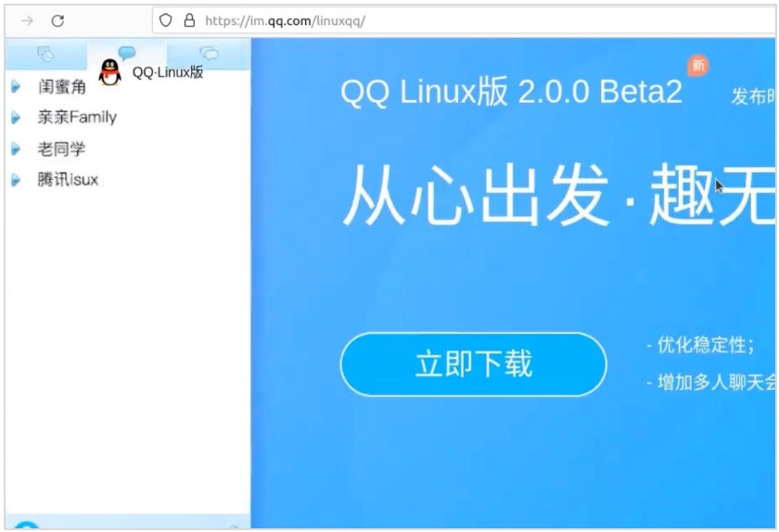Reload the page with refresh icon
Screen dimensions: 779x532
point(57,20)
